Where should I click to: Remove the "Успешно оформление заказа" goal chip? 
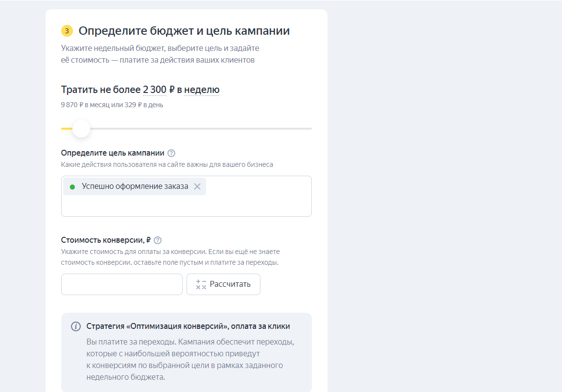197,186
